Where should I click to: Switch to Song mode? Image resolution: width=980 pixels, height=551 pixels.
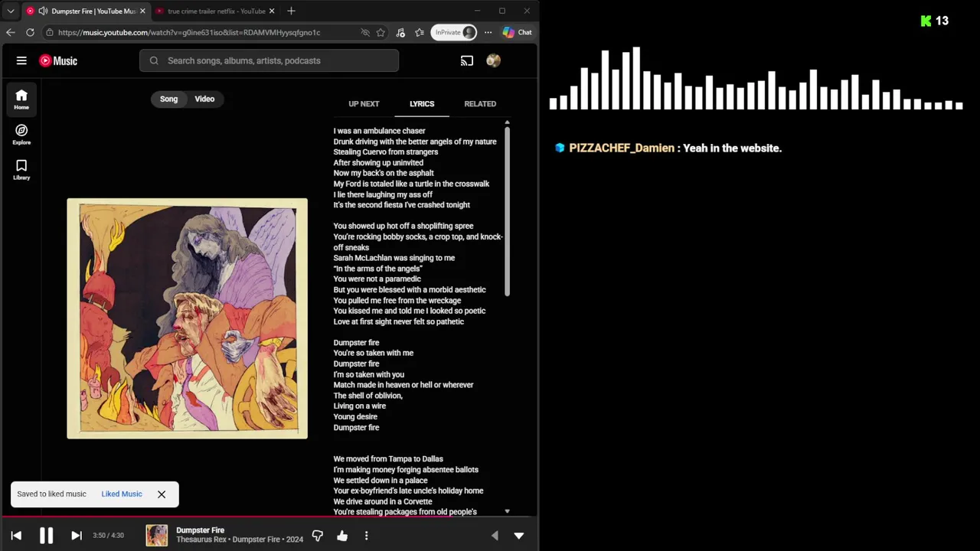[168, 99]
